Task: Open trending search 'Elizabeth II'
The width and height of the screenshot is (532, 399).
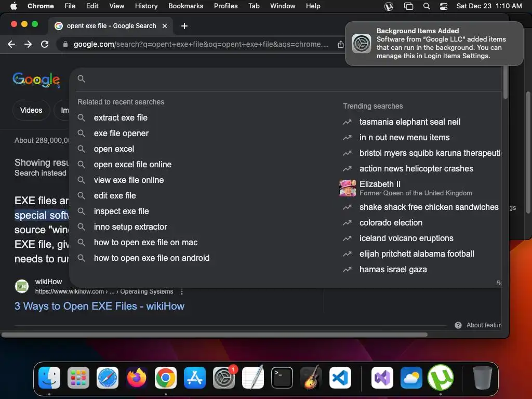Action: click(x=380, y=184)
